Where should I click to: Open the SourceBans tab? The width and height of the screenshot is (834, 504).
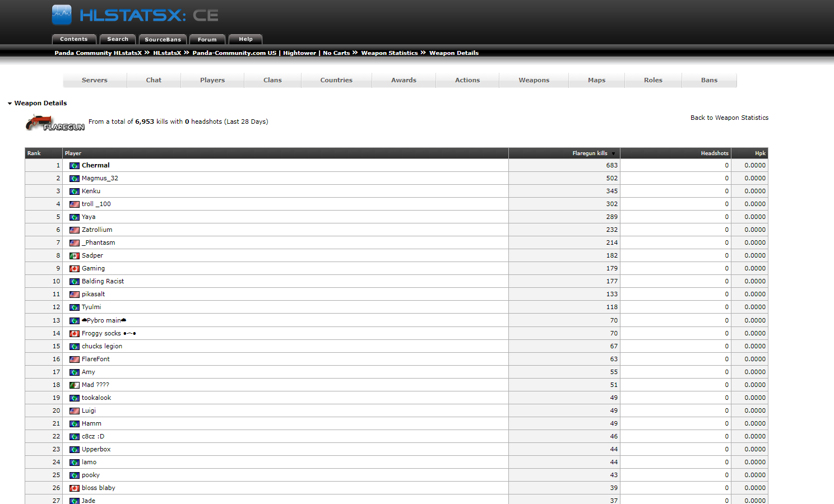coord(163,39)
